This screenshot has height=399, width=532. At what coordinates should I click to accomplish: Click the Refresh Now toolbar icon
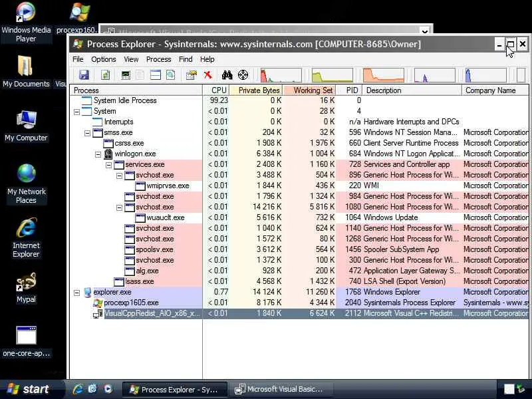pos(105,74)
